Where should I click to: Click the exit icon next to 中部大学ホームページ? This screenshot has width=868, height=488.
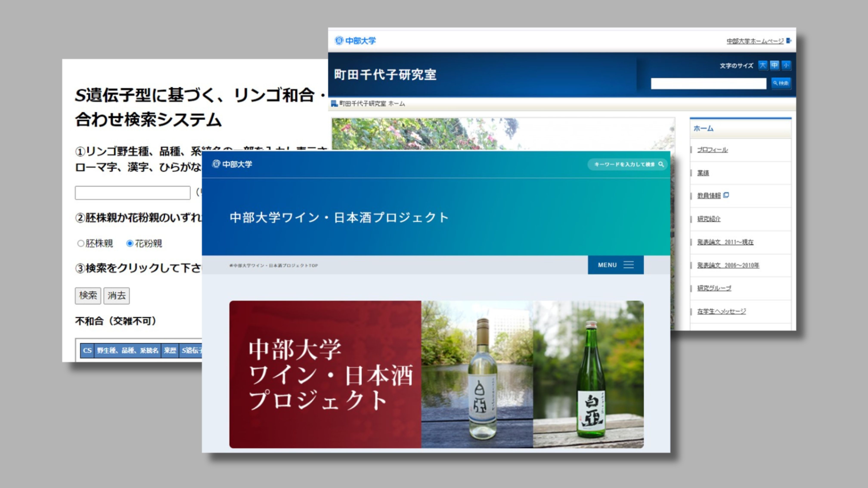(x=789, y=41)
